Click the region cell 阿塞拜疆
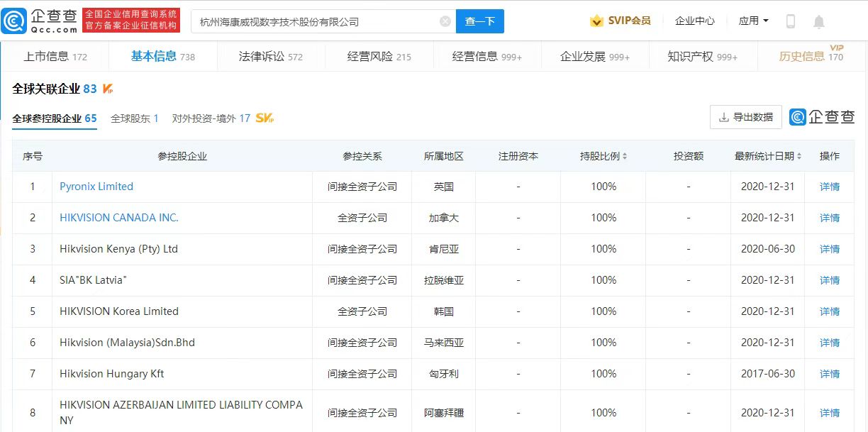 click(444, 413)
